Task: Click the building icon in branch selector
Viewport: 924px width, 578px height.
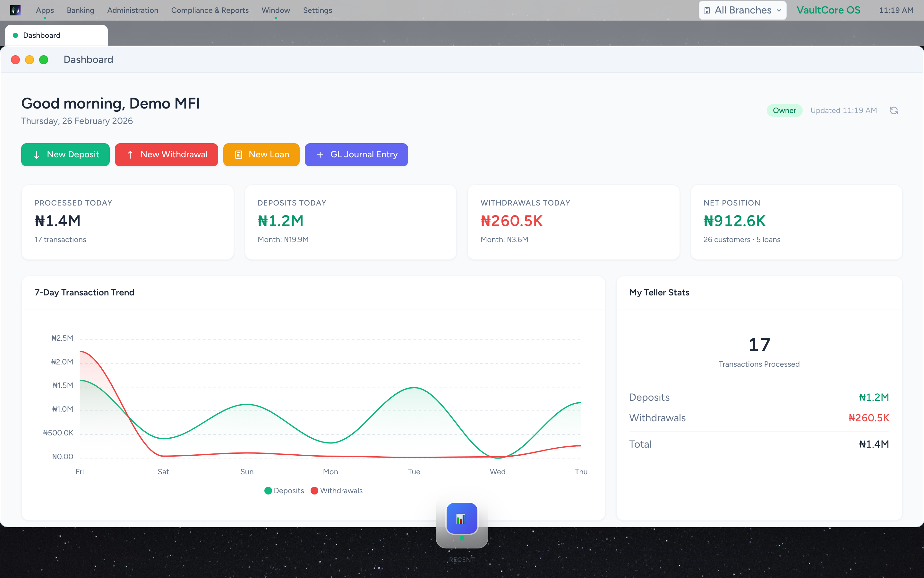Action: 707,10
